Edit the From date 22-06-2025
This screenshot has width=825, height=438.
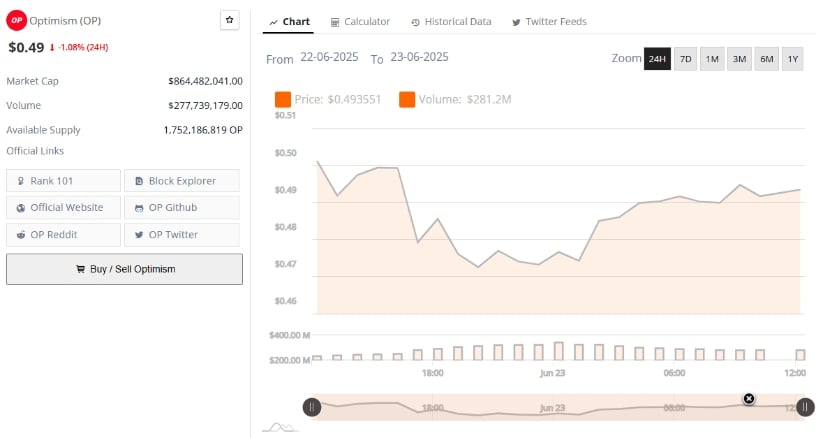pos(329,57)
